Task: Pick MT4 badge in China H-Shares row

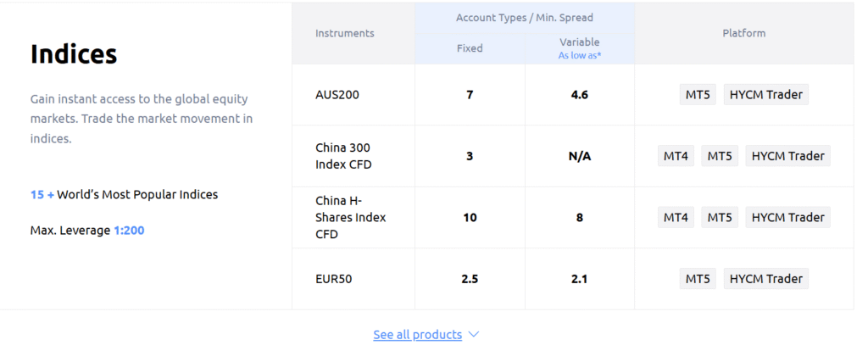Action: pyautogui.click(x=676, y=217)
